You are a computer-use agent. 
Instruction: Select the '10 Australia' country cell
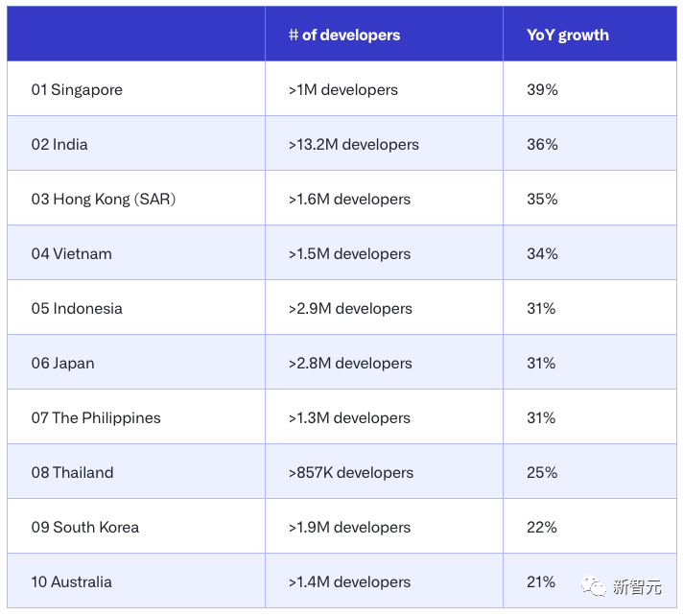[x=72, y=581]
